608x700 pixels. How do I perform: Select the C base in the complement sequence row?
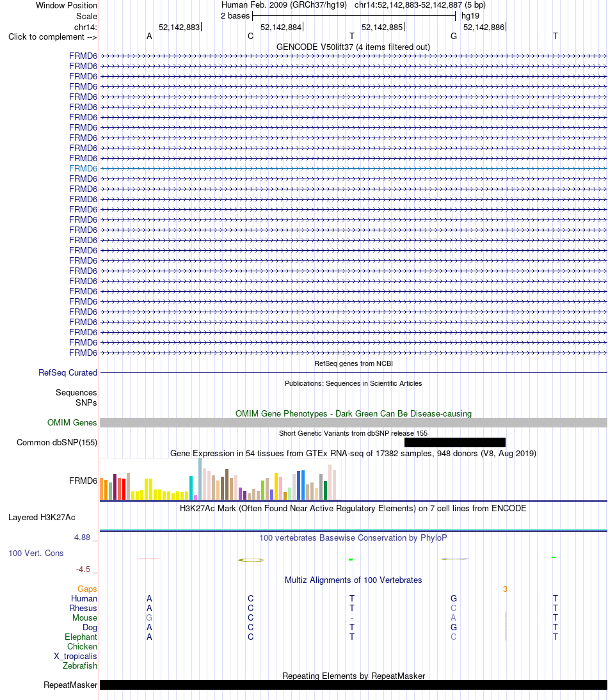pos(250,36)
